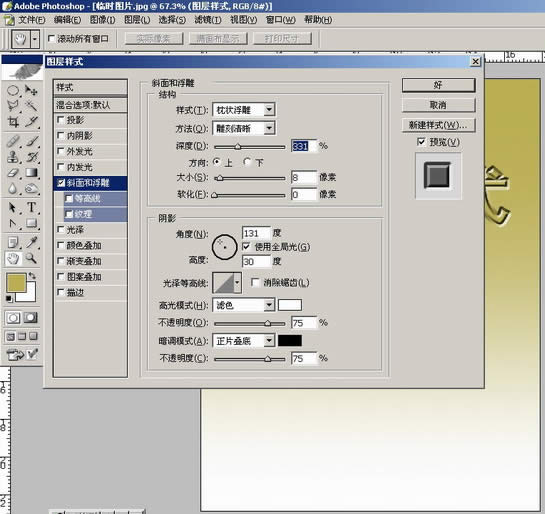Click the black shadow color swatch
The image size is (545, 514).
click(x=290, y=341)
